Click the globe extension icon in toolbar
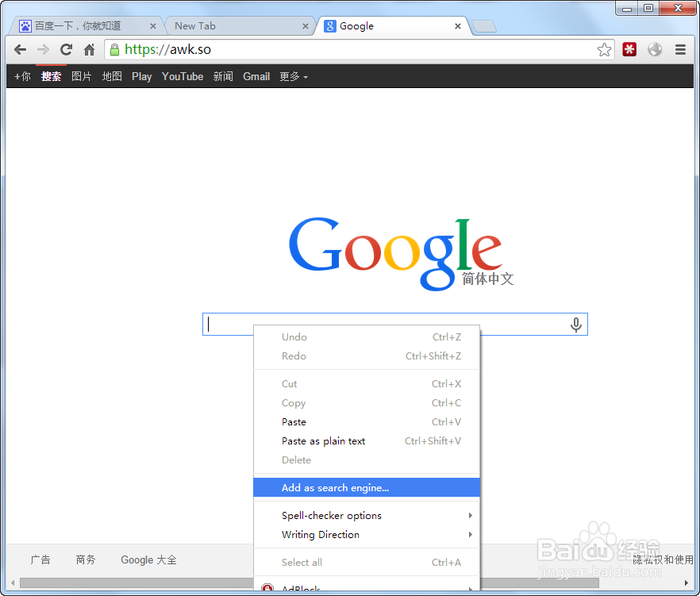 click(x=655, y=49)
